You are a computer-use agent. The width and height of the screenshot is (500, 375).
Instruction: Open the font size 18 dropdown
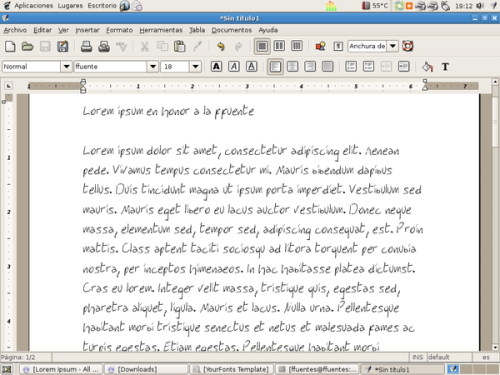pyautogui.click(x=196, y=67)
